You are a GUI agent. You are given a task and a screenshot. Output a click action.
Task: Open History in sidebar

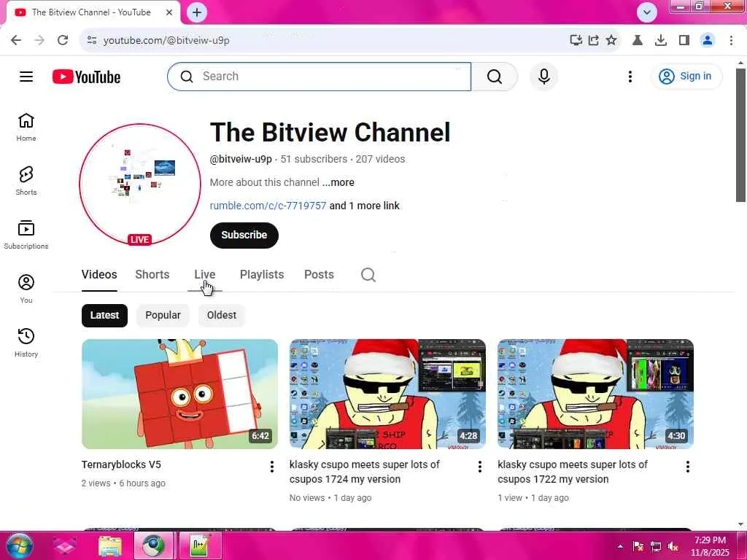click(26, 343)
